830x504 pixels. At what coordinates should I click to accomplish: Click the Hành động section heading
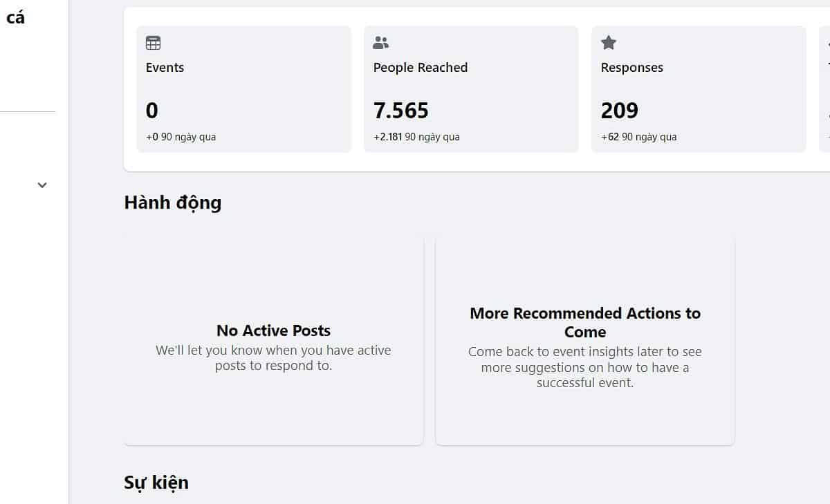(x=173, y=203)
